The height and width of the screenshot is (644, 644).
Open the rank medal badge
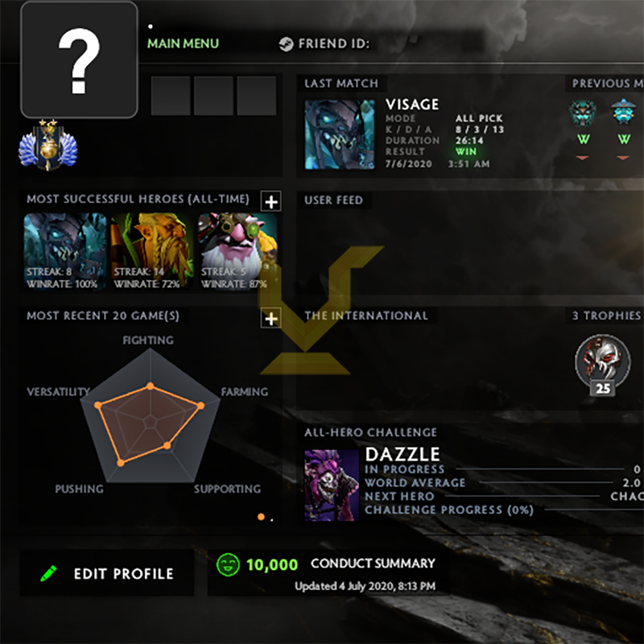point(48,146)
